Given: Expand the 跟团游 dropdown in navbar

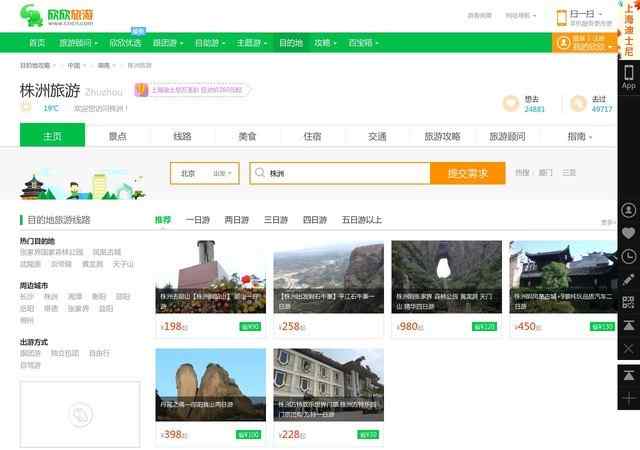Looking at the screenshot, I should [x=168, y=43].
